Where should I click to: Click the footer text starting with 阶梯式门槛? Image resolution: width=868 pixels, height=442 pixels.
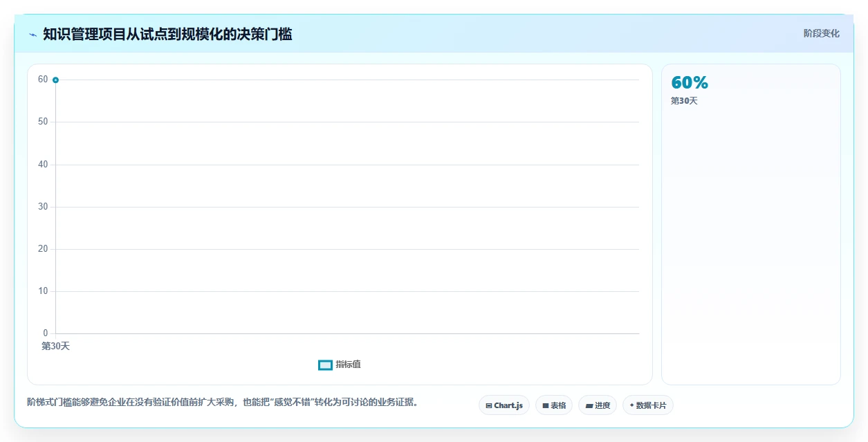[x=223, y=402]
